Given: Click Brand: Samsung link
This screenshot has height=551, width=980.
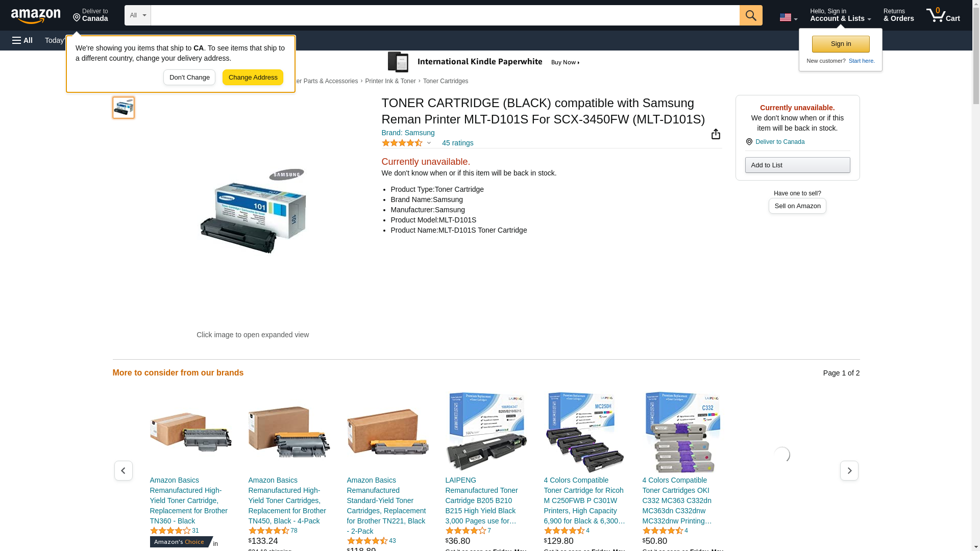Looking at the screenshot, I should pyautogui.click(x=408, y=133).
